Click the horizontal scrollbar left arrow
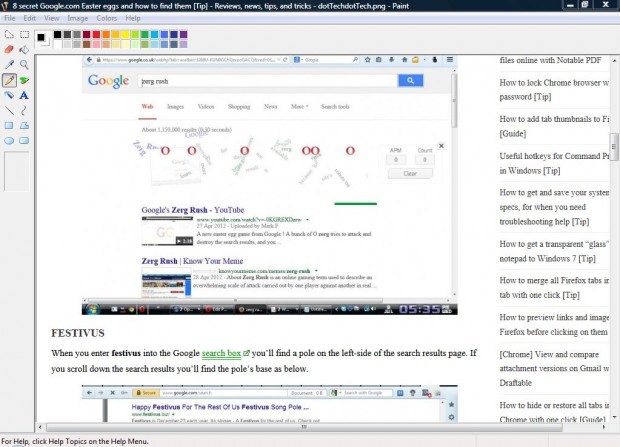This screenshot has width=620, height=447. click(40, 427)
